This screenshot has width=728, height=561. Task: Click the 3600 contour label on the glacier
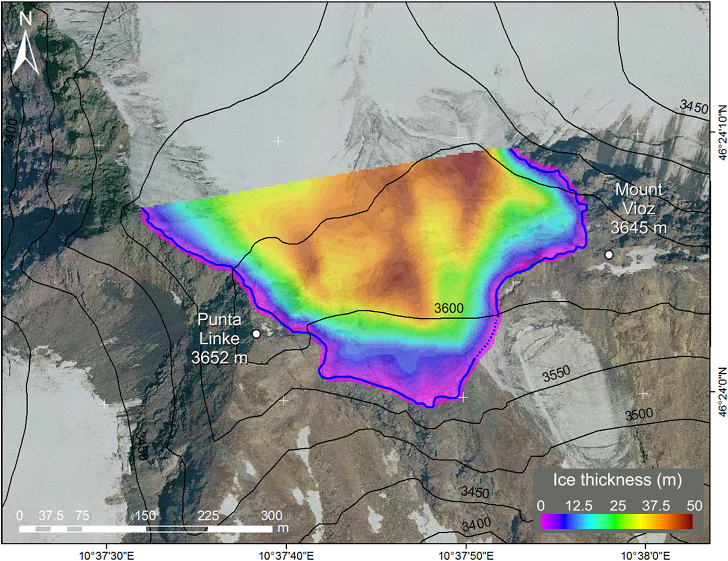[449, 308]
